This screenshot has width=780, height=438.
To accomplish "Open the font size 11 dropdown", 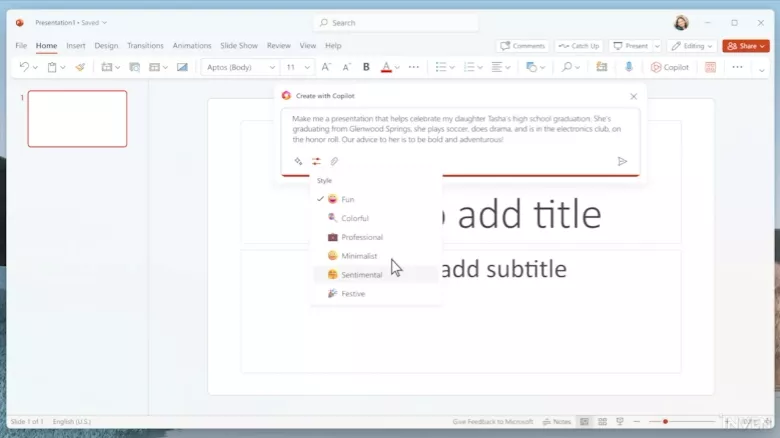I will (x=297, y=67).
